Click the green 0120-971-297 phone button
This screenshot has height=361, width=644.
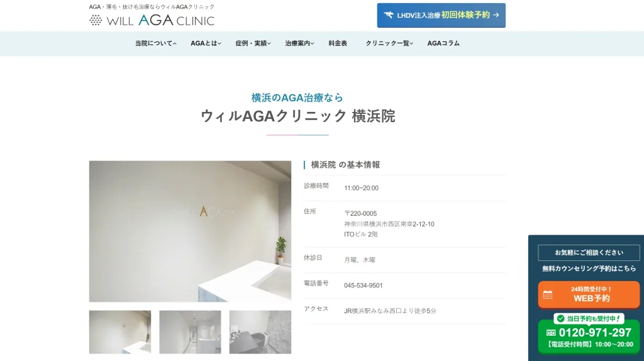(x=589, y=336)
